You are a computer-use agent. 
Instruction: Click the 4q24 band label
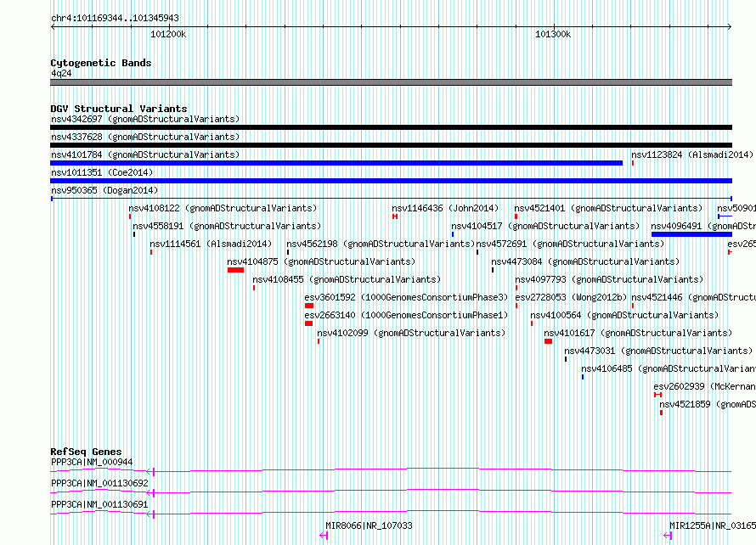pos(61,73)
